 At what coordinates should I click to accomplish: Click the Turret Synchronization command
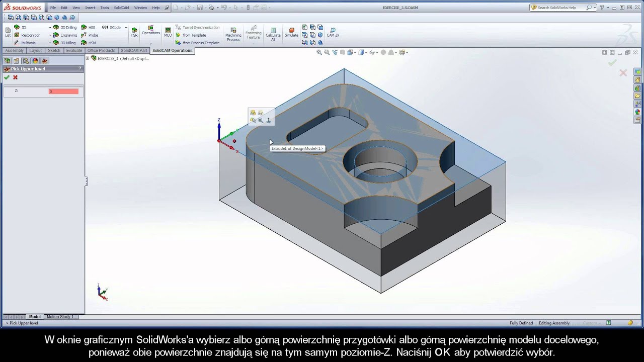pos(198,28)
